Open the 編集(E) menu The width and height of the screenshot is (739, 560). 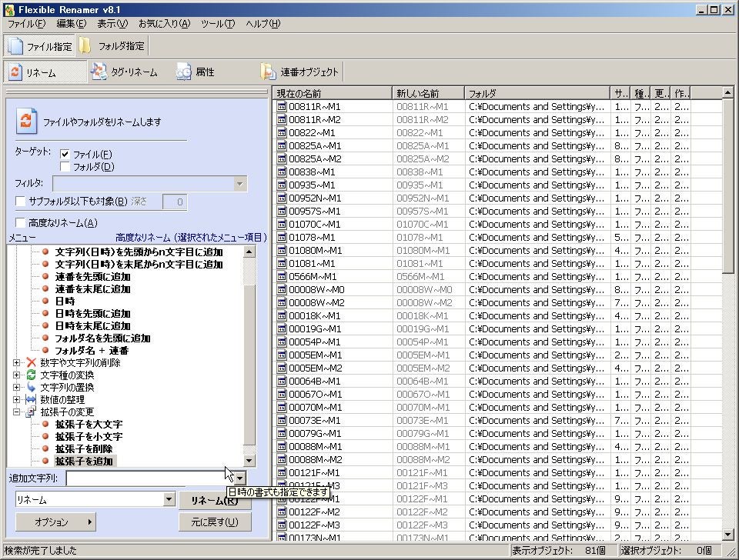[x=71, y=24]
